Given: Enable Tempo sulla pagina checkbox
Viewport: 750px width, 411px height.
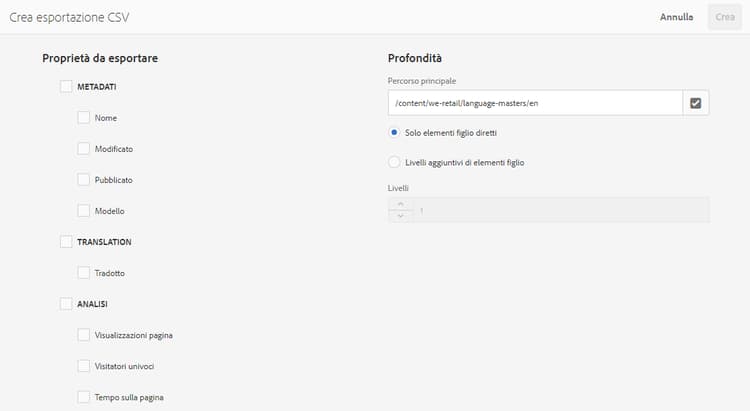Looking at the screenshot, I should point(84,397).
